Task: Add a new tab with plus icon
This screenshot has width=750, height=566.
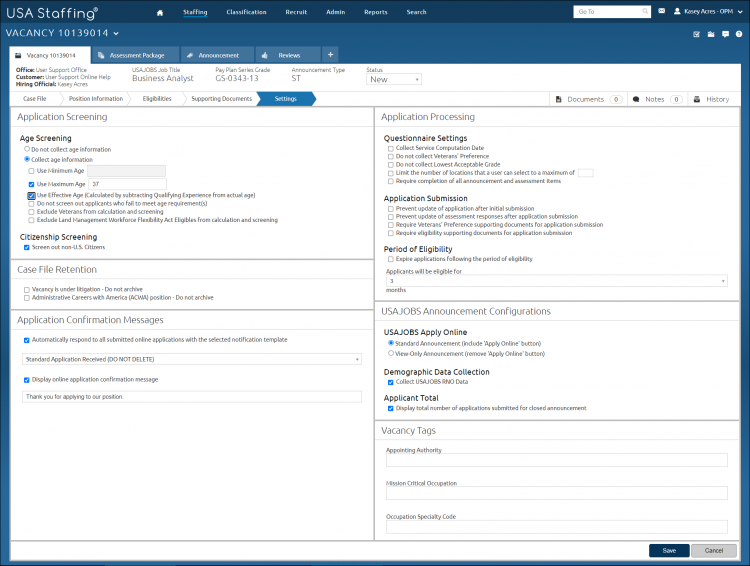Action: coord(330,55)
